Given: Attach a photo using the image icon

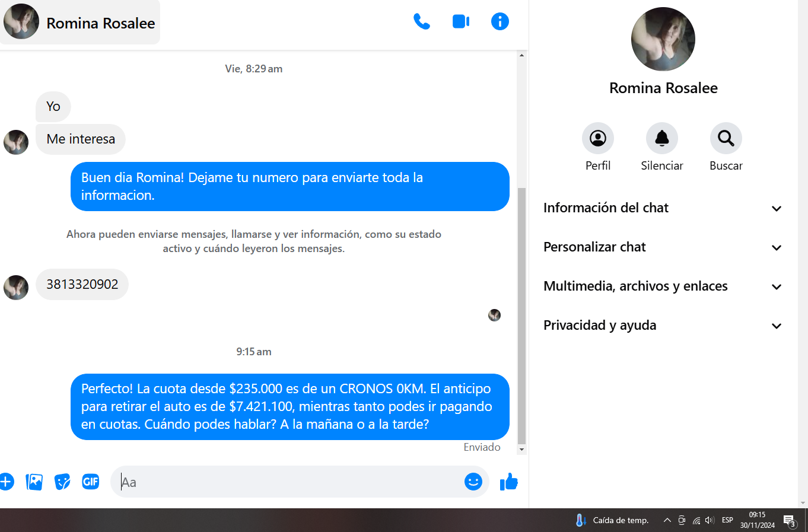Looking at the screenshot, I should 34,482.
